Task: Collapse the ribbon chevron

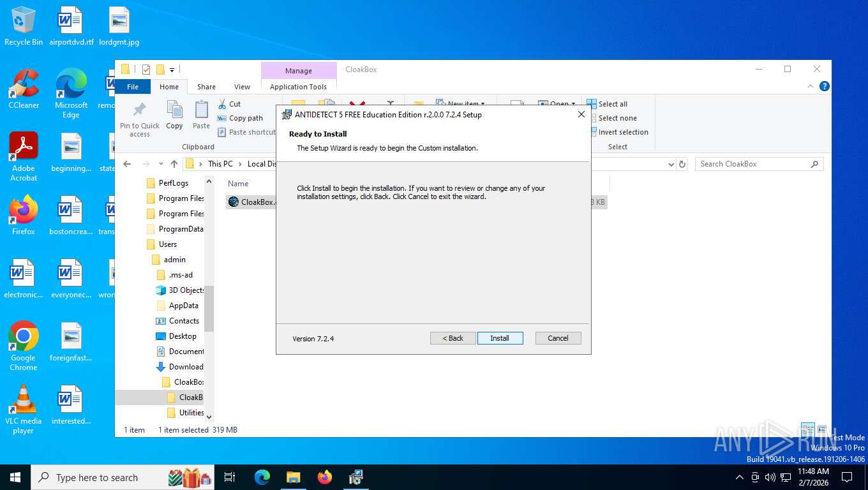Action: pyautogui.click(x=811, y=87)
